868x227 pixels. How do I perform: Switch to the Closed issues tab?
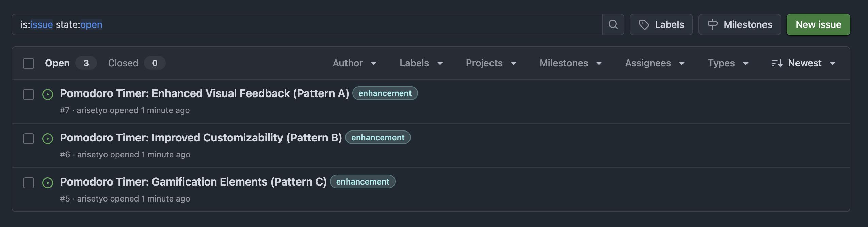(x=123, y=63)
